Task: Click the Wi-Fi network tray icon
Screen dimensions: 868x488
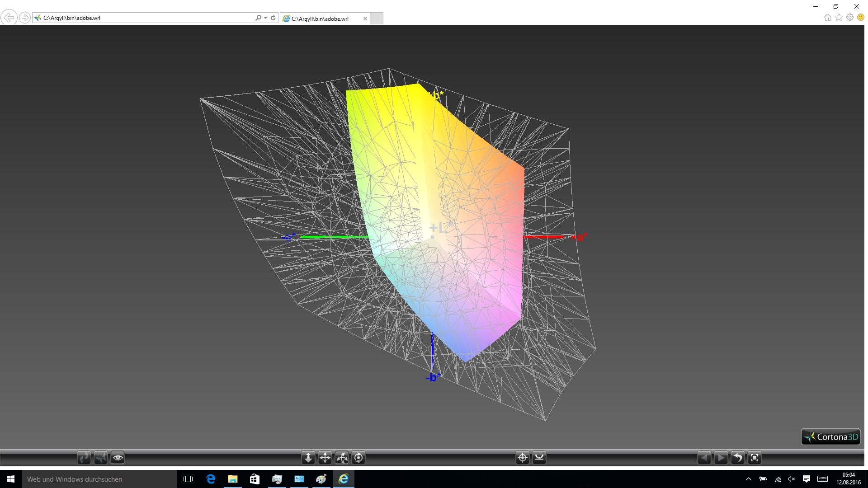Action: pyautogui.click(x=778, y=479)
